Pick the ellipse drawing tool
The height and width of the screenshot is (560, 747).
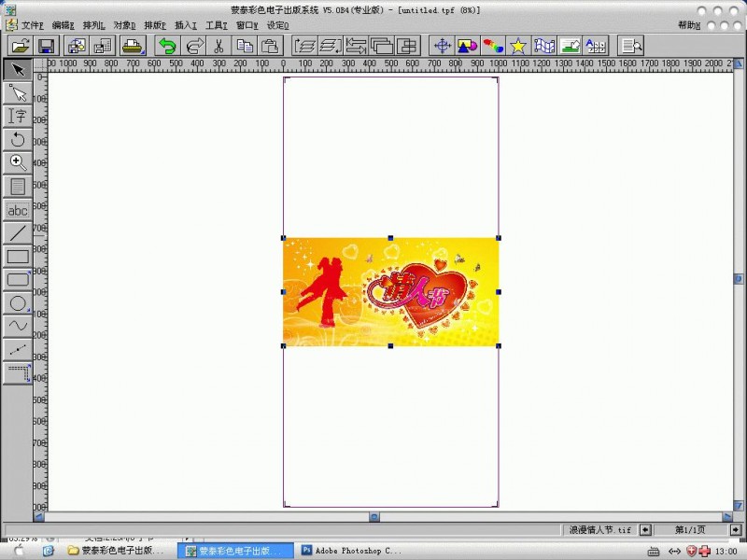pyautogui.click(x=17, y=302)
